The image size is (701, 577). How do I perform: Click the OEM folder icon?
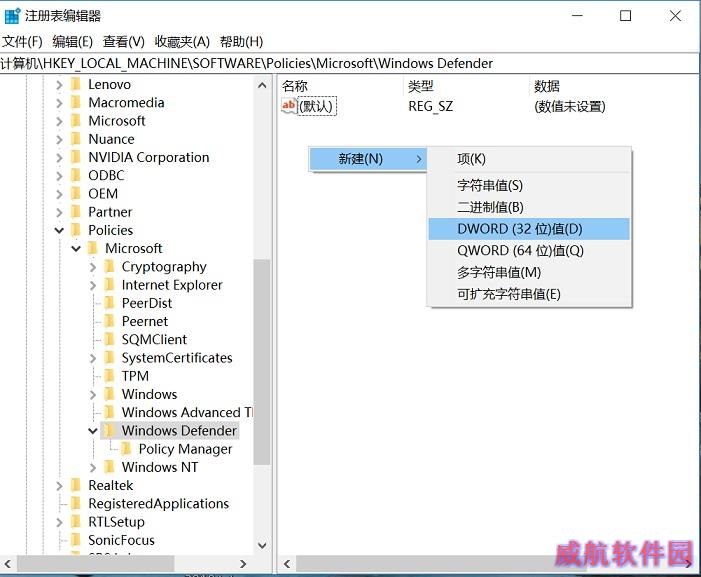pyautogui.click(x=76, y=194)
